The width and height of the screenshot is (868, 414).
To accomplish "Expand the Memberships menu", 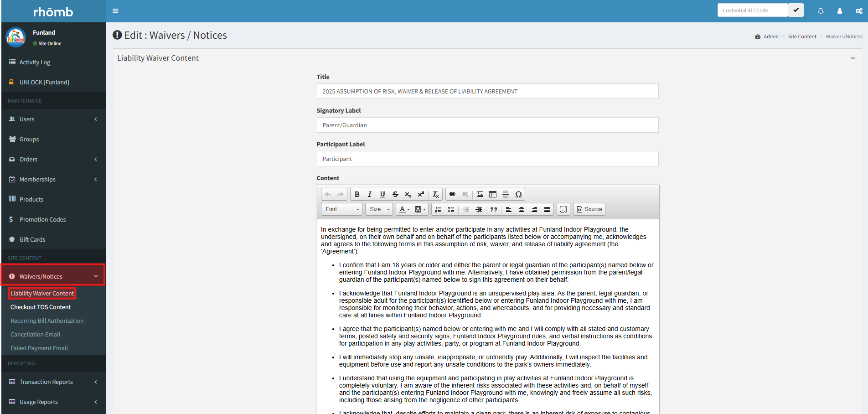I will (54, 179).
